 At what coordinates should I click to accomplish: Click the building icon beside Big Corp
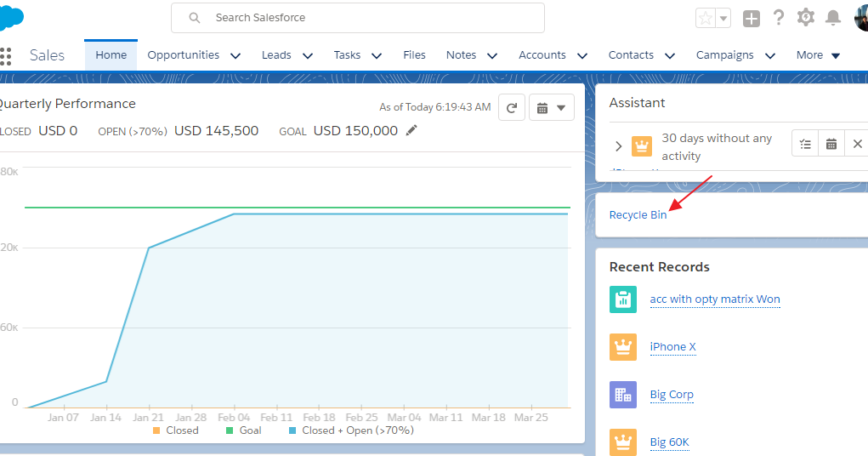623,395
